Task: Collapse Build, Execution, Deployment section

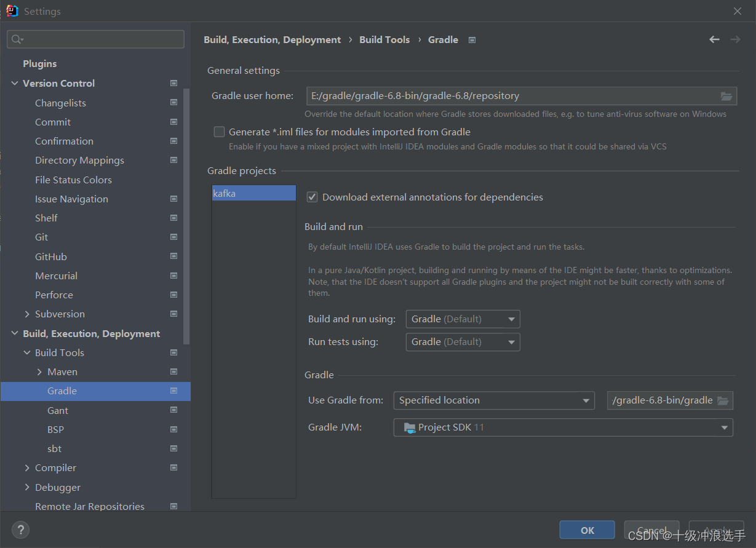Action: (x=15, y=333)
